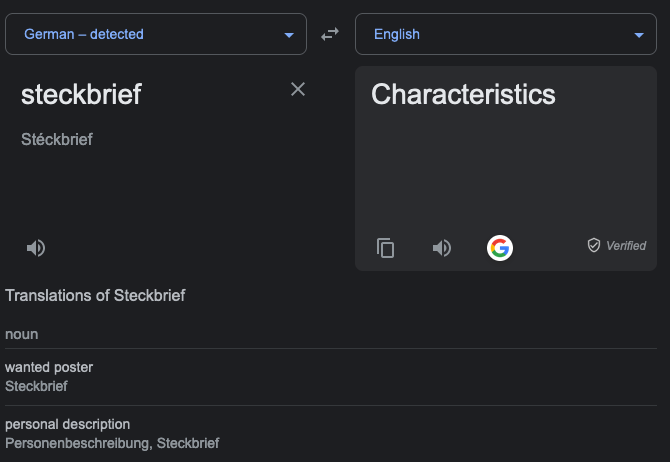Click the noun part-of-speech label
The image size is (670, 462).
click(22, 334)
